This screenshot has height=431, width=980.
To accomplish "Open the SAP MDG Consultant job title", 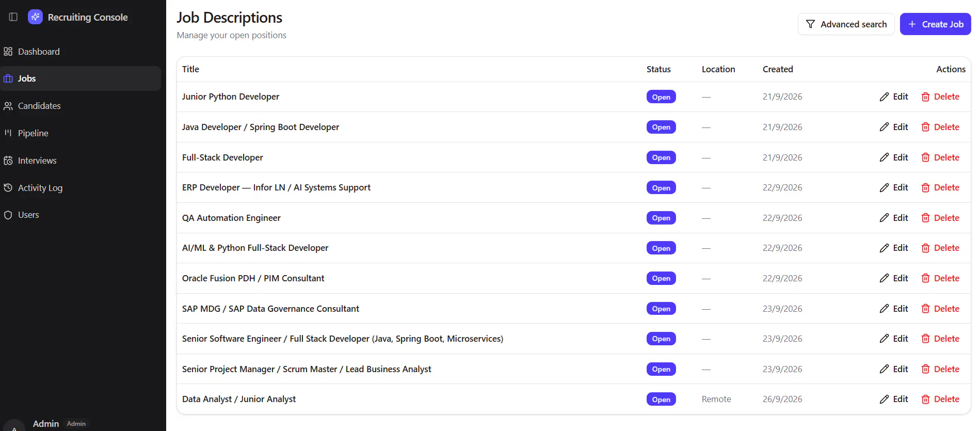I will pyautogui.click(x=270, y=309).
